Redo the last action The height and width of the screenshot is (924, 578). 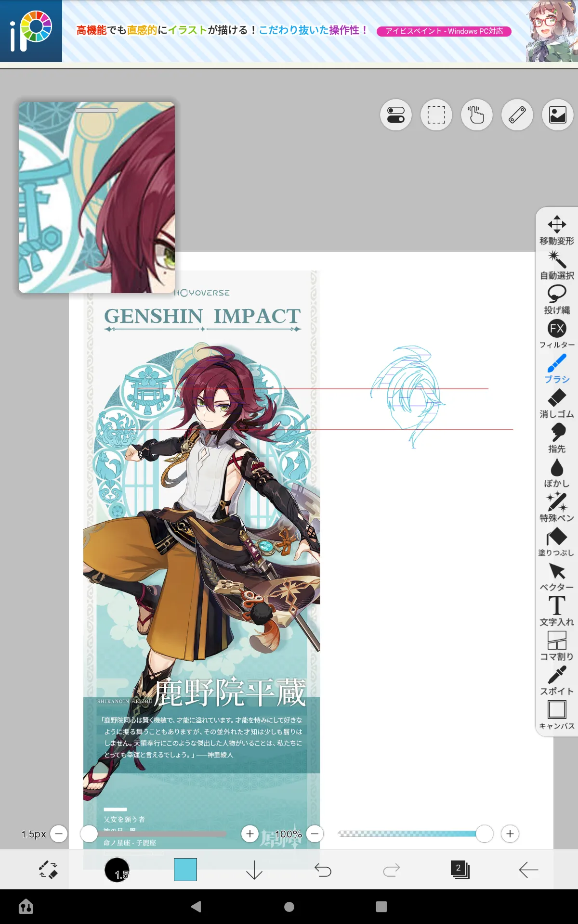coord(392,870)
